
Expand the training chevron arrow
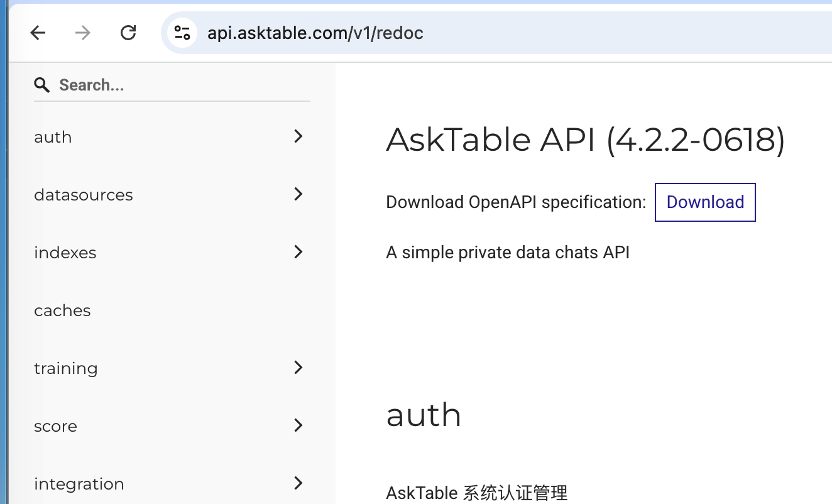pyautogui.click(x=298, y=368)
